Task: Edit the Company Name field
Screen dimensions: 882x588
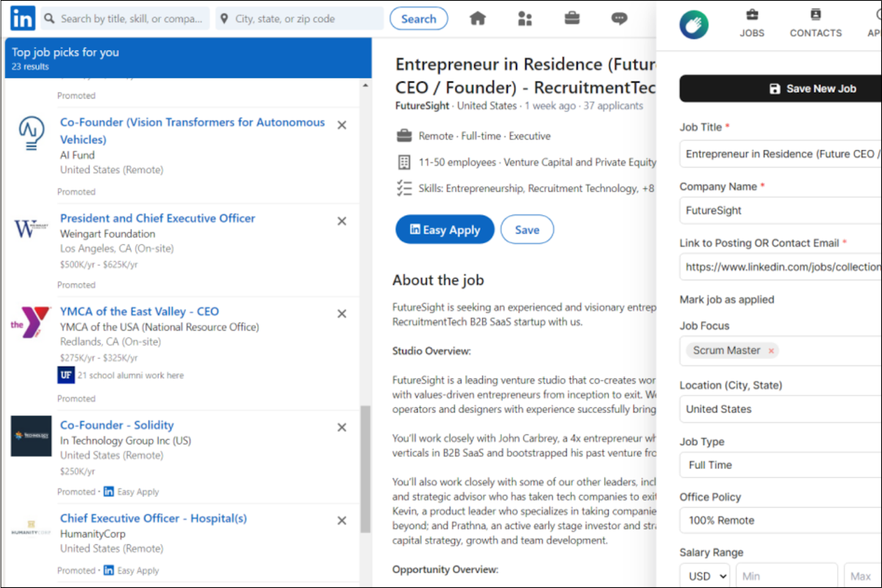Action: tap(781, 210)
